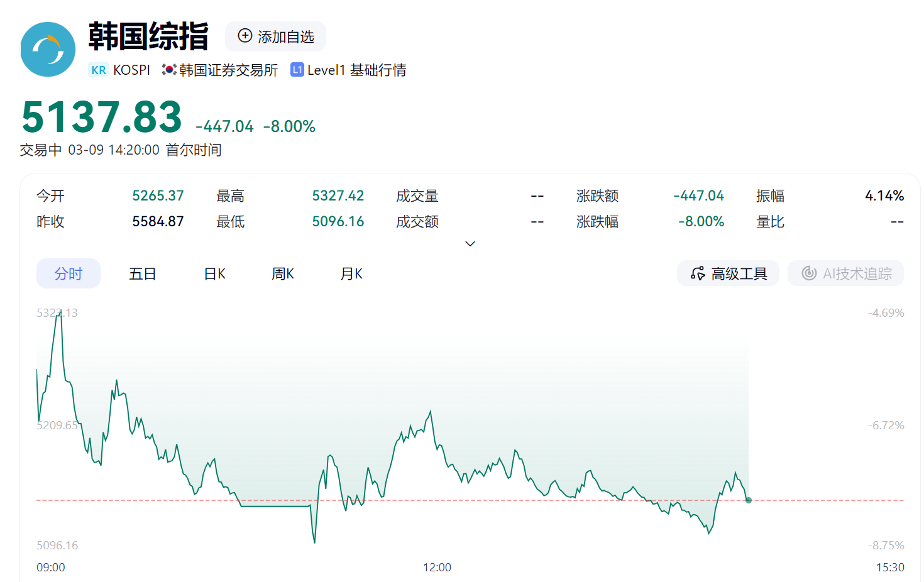This screenshot has width=924, height=582.
Task: Open the 日K daily candlestick tab
Action: pos(215,273)
